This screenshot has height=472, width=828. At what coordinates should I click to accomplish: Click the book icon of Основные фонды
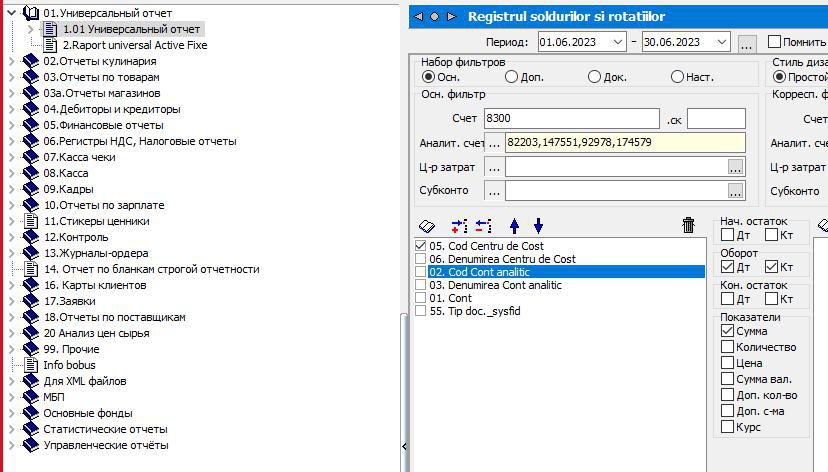pyautogui.click(x=31, y=413)
